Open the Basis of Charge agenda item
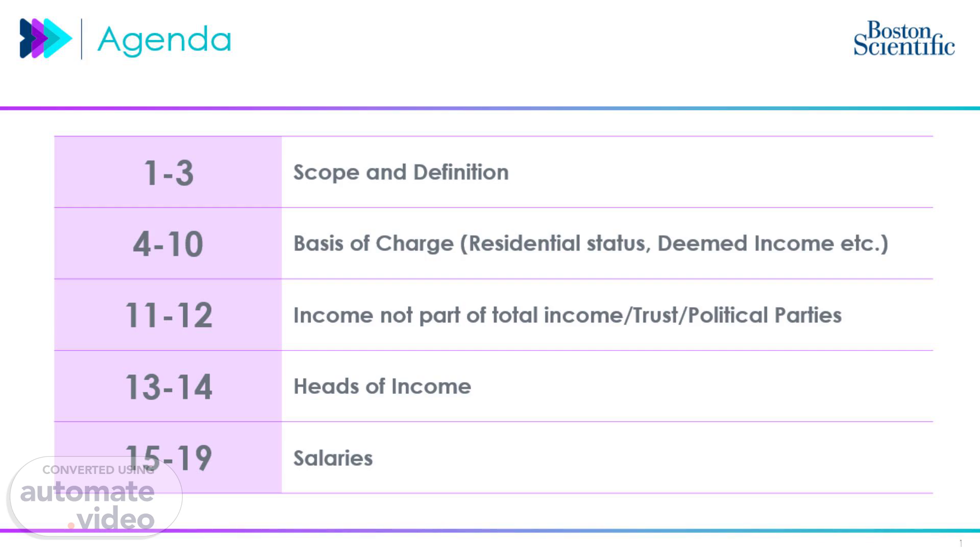The height and width of the screenshot is (551, 980). (591, 243)
